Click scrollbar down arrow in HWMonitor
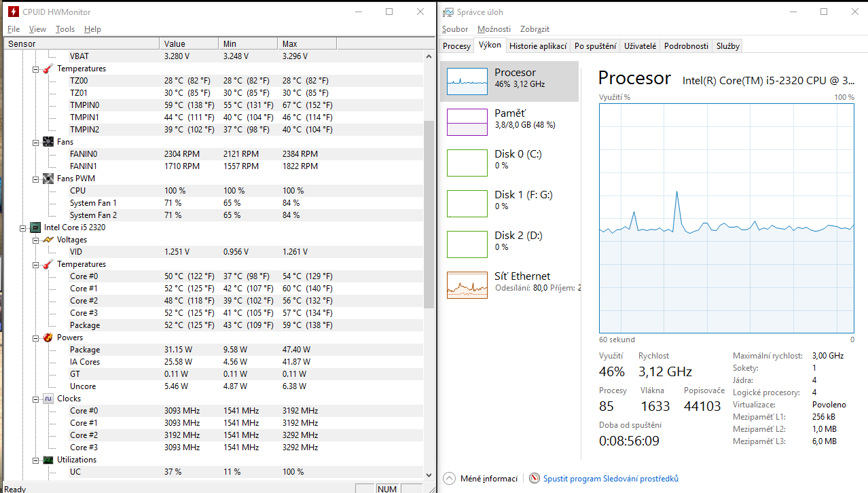 point(429,475)
